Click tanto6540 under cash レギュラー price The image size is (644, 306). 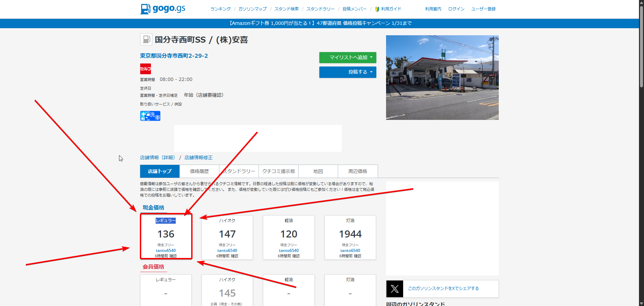point(166,251)
